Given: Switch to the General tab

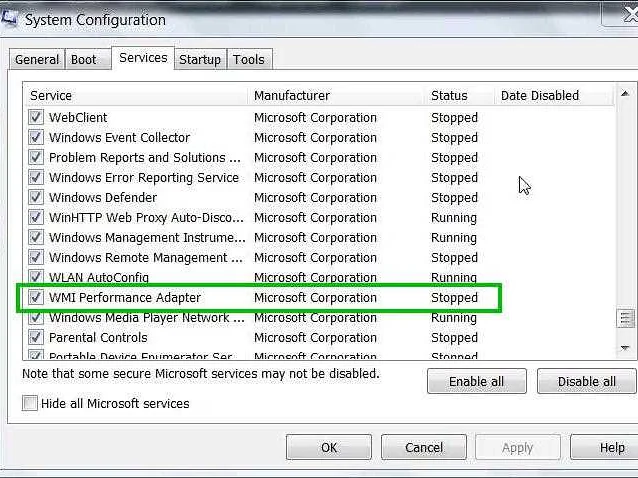Looking at the screenshot, I should coord(37,60).
